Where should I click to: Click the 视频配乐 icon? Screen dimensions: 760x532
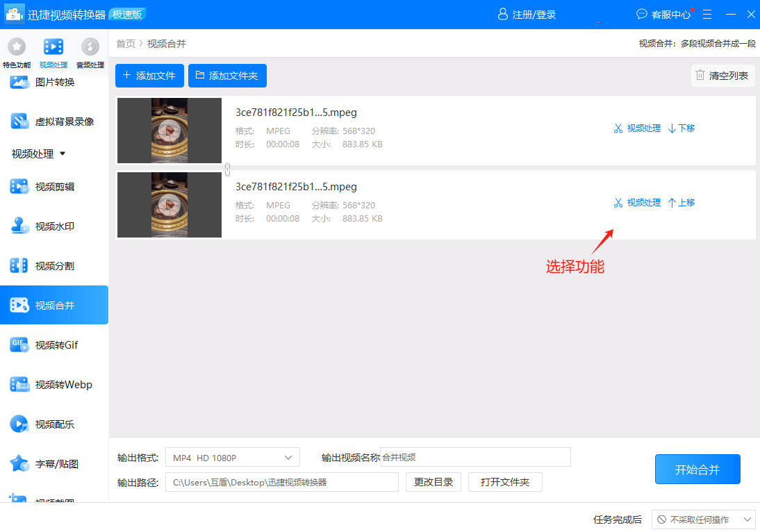pos(19,424)
